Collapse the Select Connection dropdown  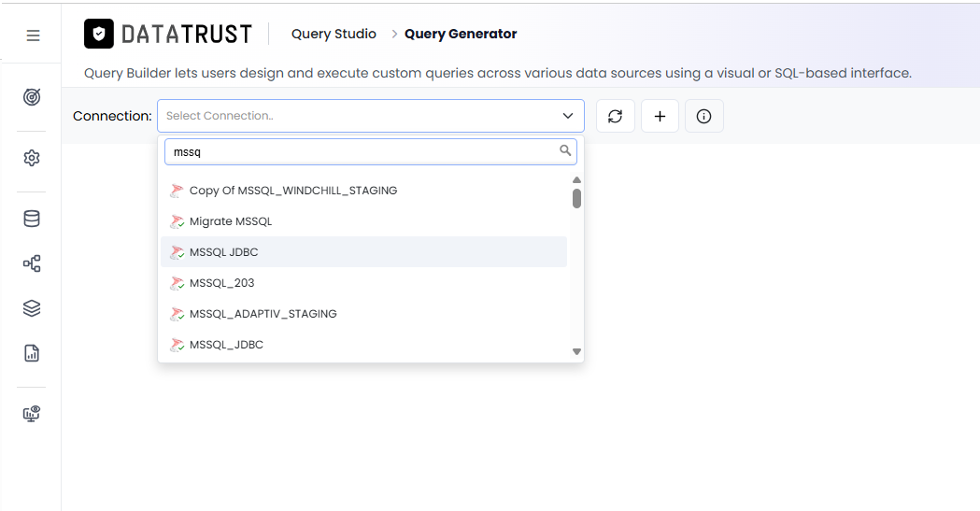[x=371, y=116]
